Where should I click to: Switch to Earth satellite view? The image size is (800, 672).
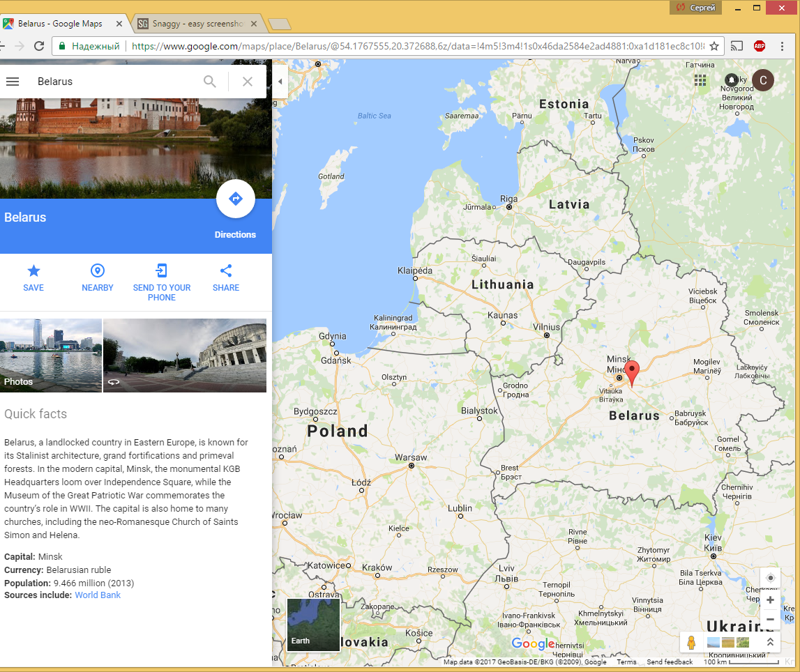pyautogui.click(x=313, y=625)
